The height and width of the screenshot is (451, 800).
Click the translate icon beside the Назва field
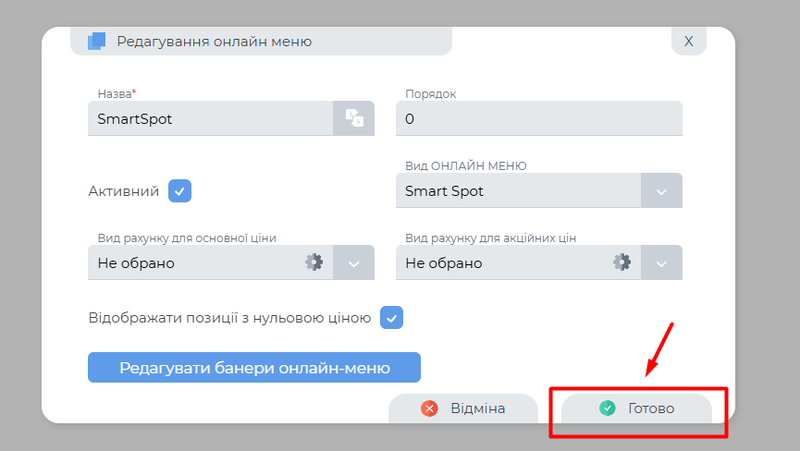[x=354, y=119]
